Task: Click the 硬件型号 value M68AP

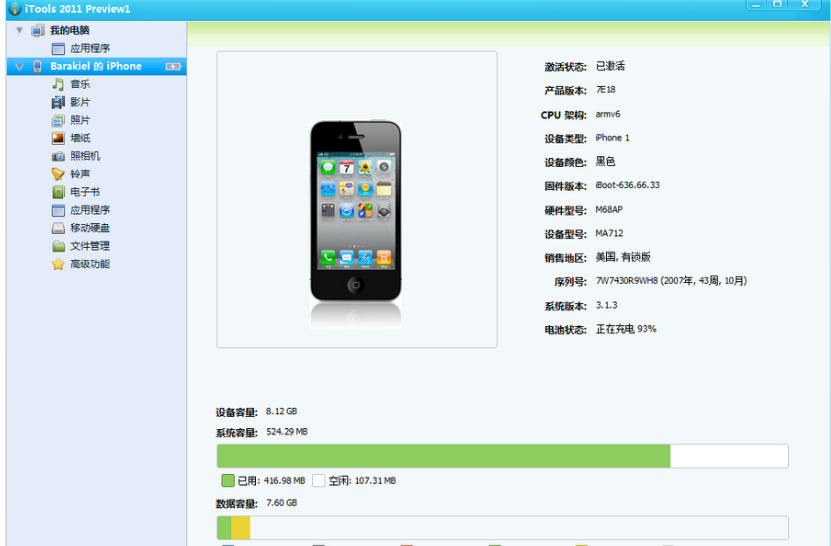Action: [x=609, y=209]
